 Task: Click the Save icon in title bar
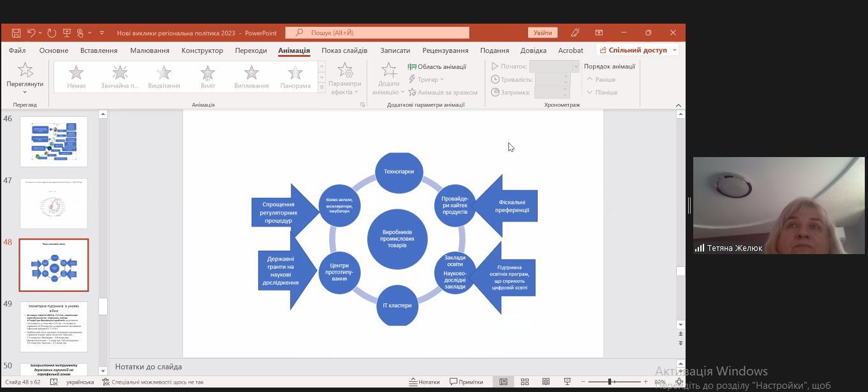click(x=16, y=33)
